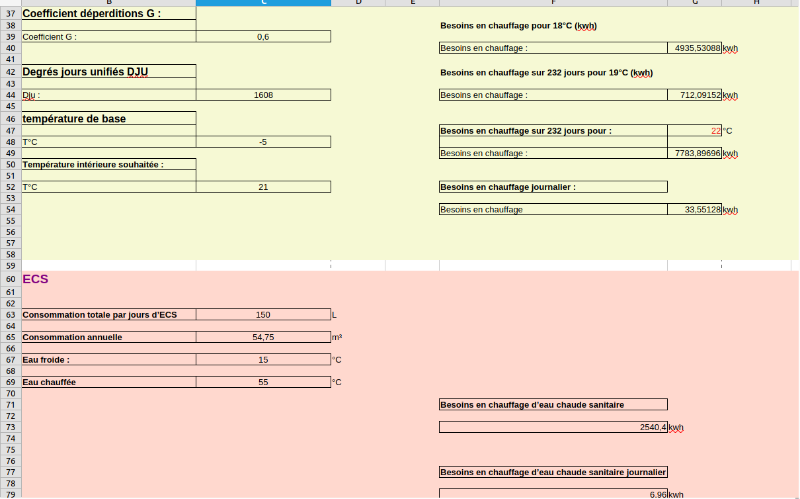Select ECS daily consumption value 150
The image size is (800, 499).
[x=263, y=315]
